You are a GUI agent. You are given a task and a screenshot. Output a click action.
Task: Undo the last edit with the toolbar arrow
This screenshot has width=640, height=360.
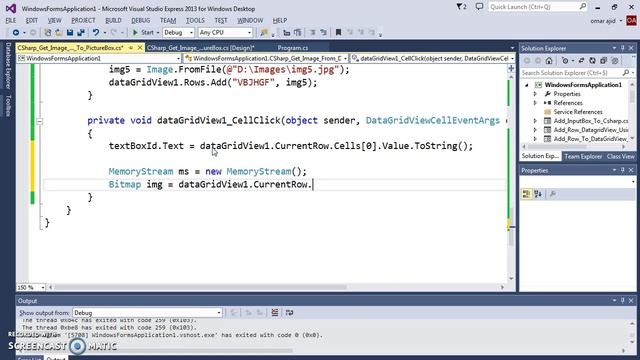pos(96,32)
